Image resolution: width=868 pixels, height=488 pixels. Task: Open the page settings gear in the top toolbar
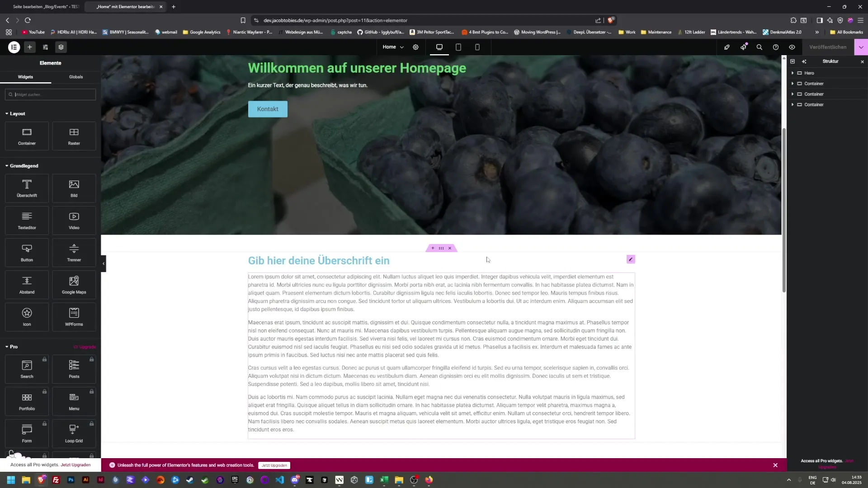tap(415, 47)
